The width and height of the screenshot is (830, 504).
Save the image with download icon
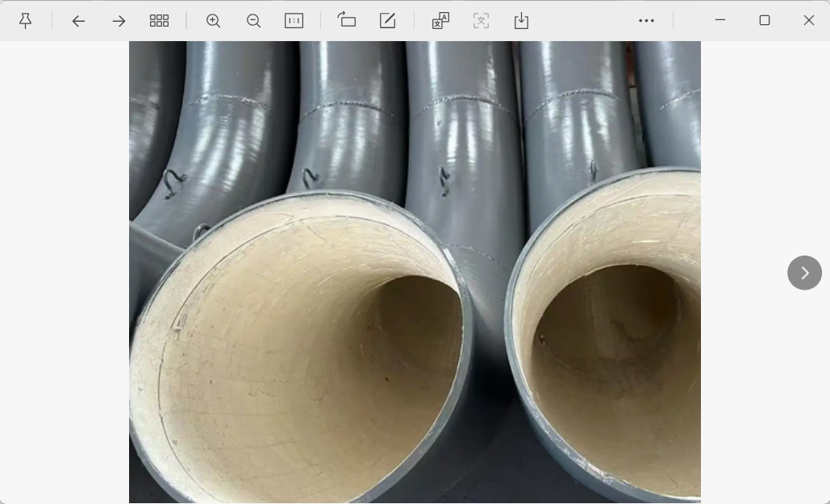pyautogui.click(x=521, y=21)
